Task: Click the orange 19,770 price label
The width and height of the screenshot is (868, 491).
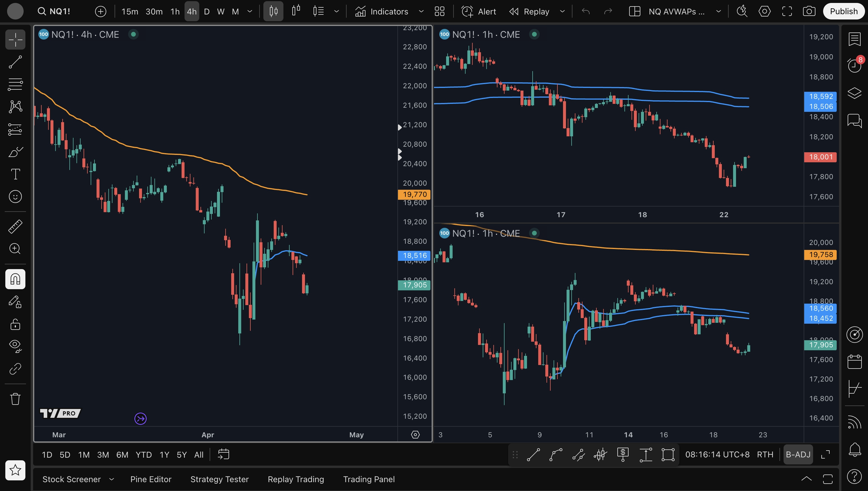Action: pos(414,194)
